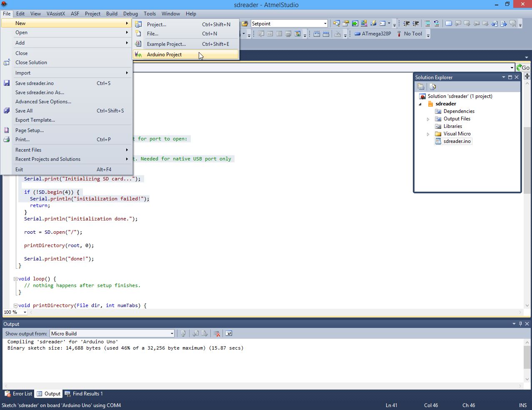Click the Visual Micro folder icon
The height and width of the screenshot is (410, 532).
pyautogui.click(x=438, y=134)
